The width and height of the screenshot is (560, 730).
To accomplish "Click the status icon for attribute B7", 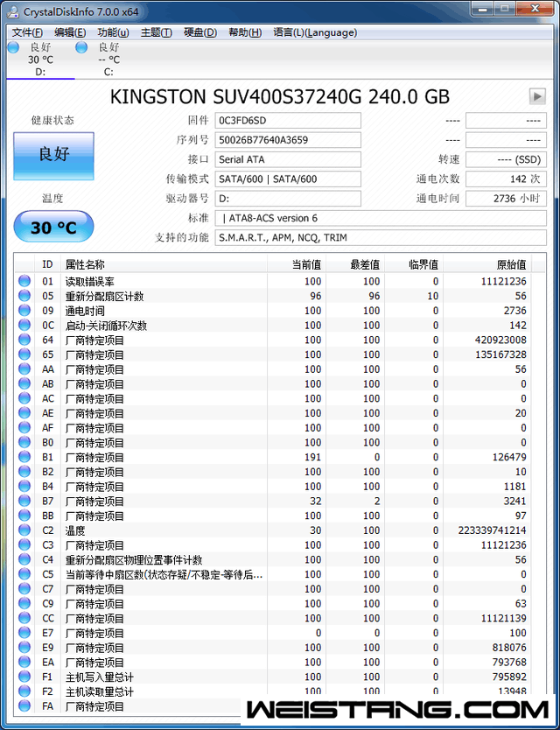I will coord(24,501).
